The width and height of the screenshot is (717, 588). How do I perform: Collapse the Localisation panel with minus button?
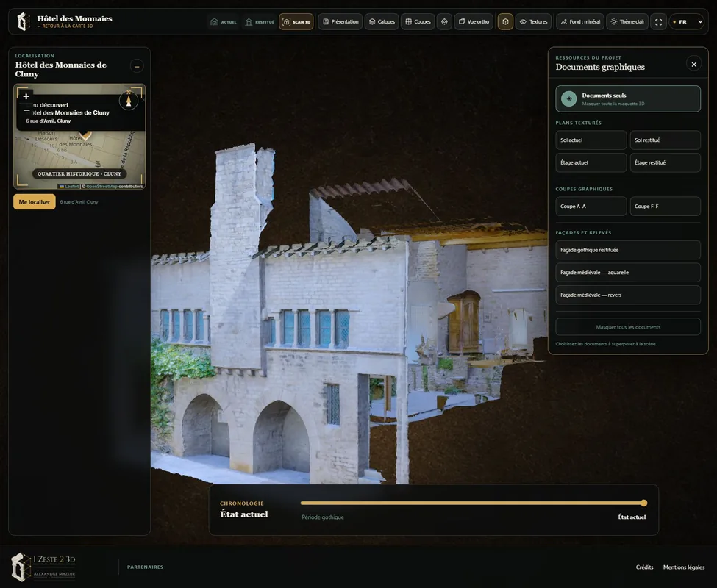137,66
